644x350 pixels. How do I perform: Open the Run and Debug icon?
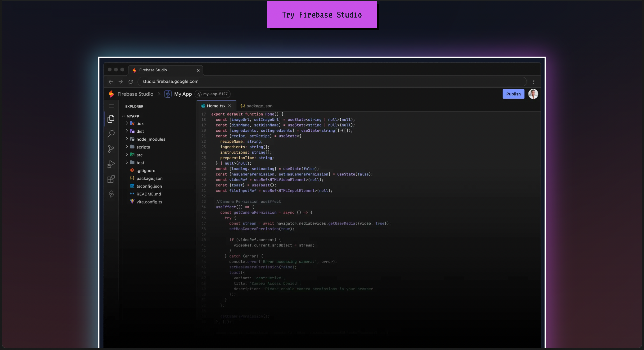(x=111, y=164)
